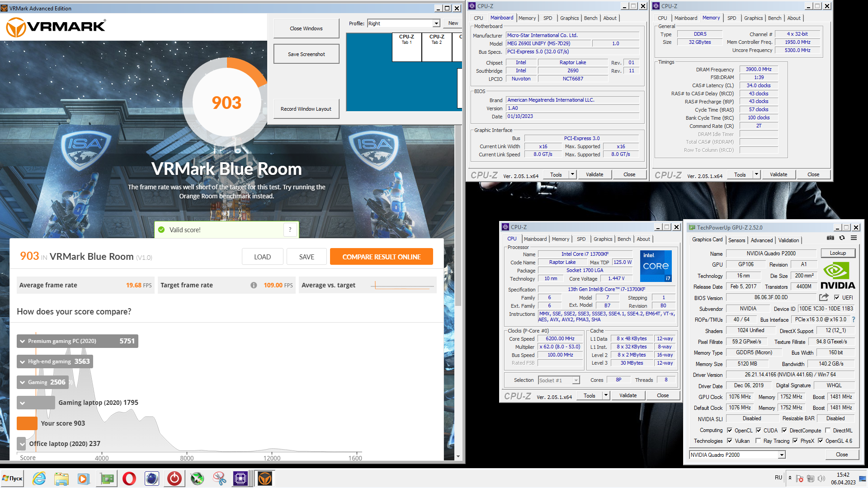Toggle the PhysX checkbox

tap(795, 441)
